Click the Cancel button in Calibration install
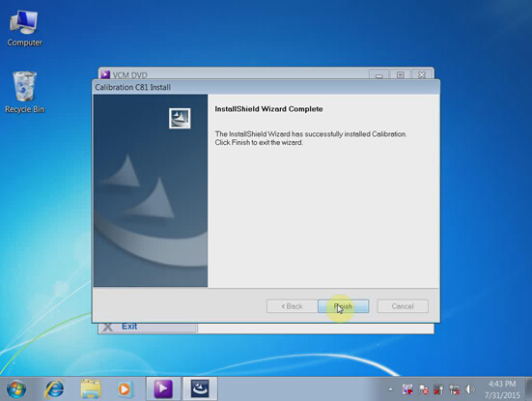The image size is (532, 401). (x=403, y=306)
